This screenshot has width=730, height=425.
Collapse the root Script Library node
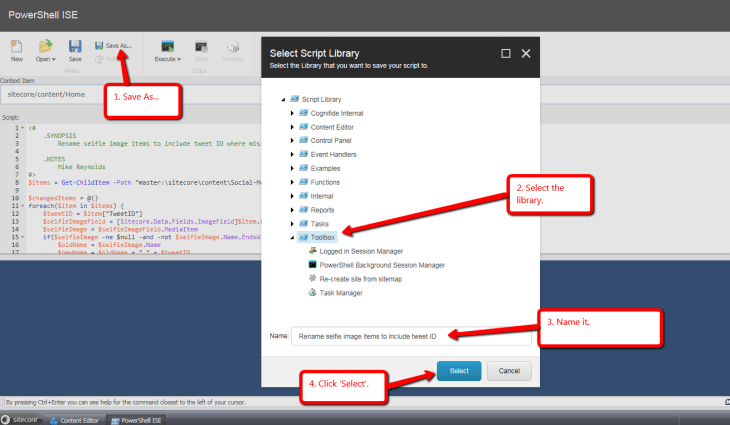click(x=284, y=99)
